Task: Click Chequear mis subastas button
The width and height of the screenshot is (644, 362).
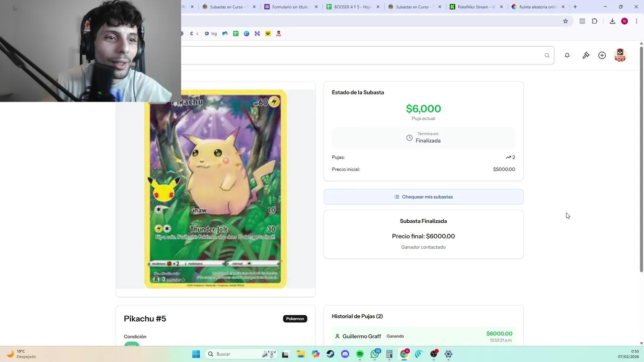Action: (424, 197)
